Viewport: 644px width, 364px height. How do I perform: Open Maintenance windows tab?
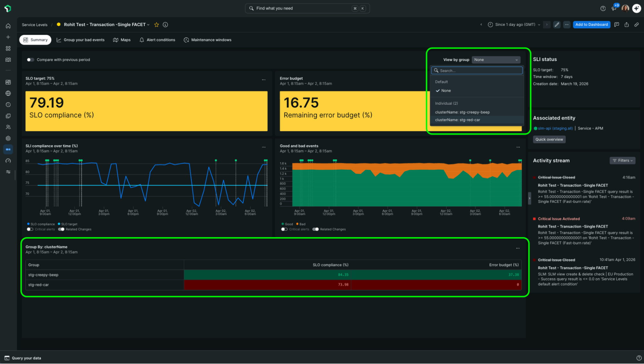(207, 40)
